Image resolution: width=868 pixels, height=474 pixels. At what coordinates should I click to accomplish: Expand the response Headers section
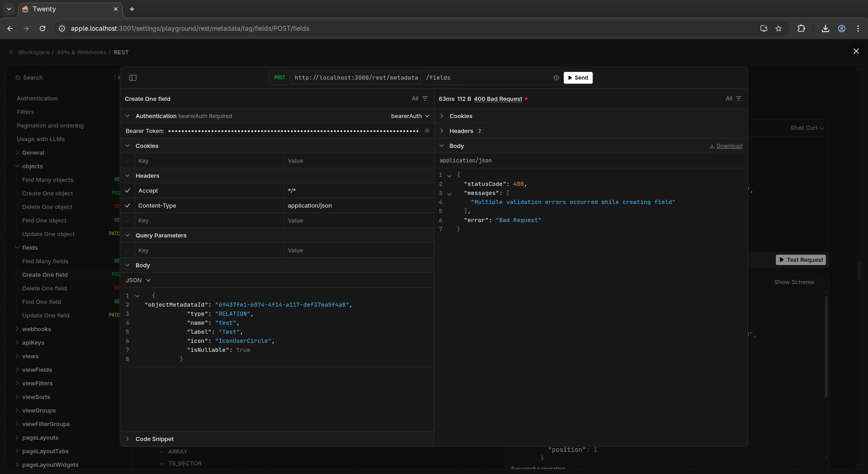pyautogui.click(x=461, y=131)
